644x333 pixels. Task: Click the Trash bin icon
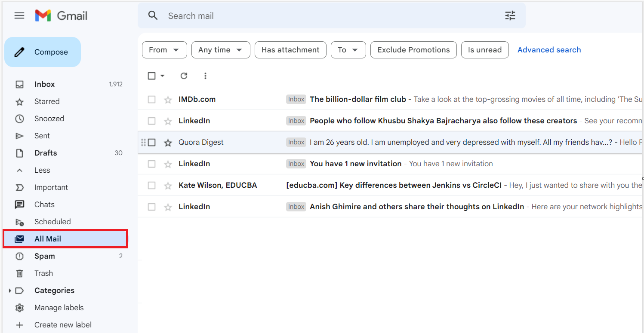point(19,273)
